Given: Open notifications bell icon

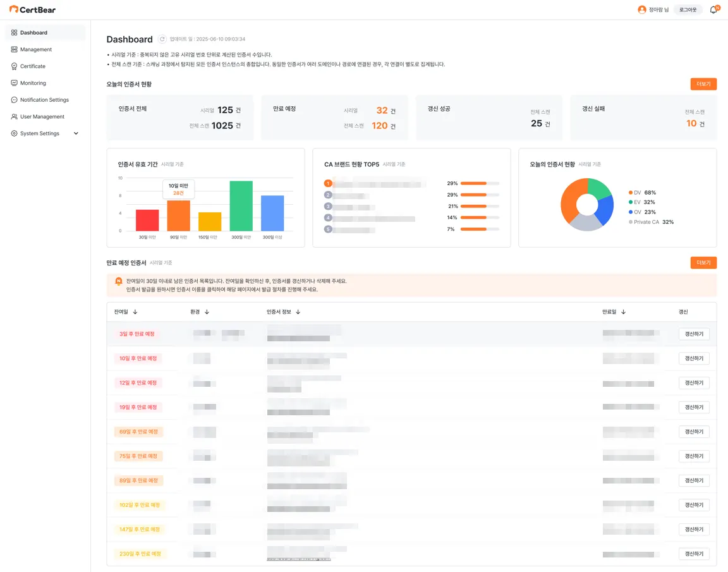Looking at the screenshot, I should tap(713, 9).
